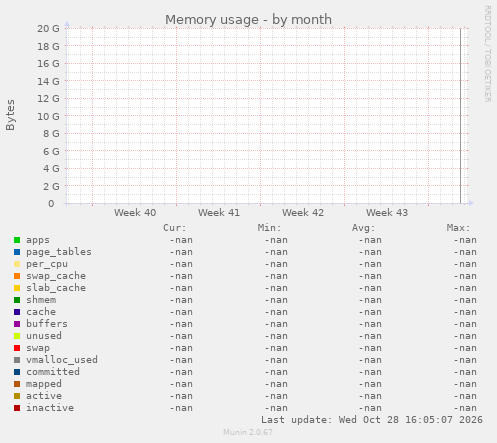Screen dimensions: 497x443
Task: Click the 'Munin 2.0.67' footer text
Action: [248, 432]
